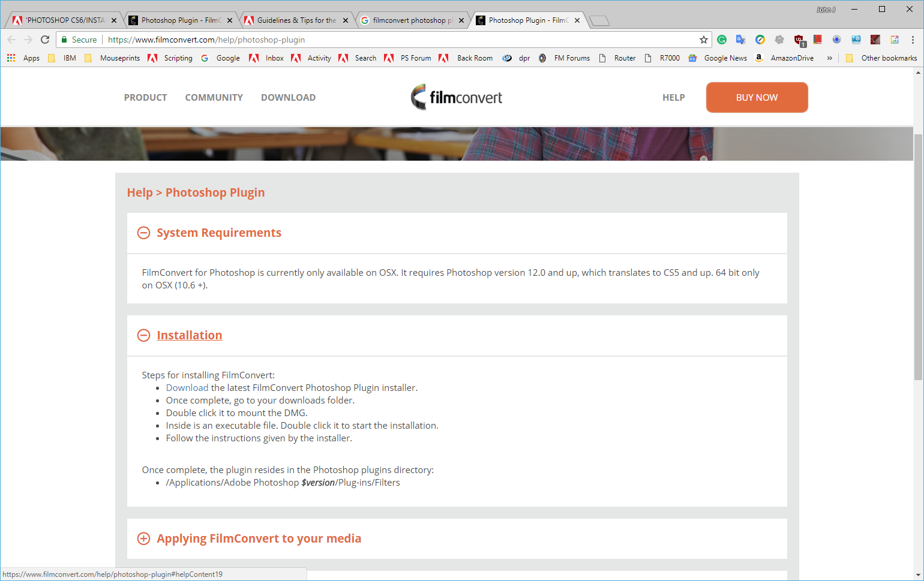Show hidden bookmarks via chevron

[830, 58]
